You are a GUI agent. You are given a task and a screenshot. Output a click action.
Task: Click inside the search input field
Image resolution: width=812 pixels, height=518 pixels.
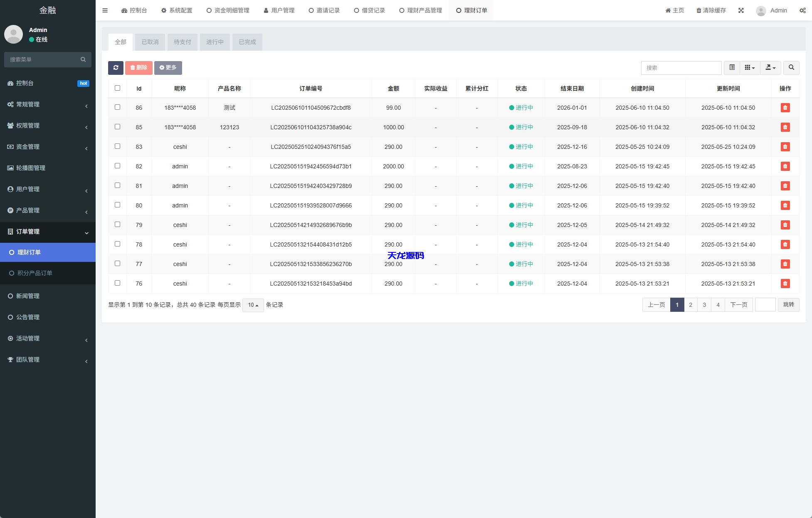tap(681, 68)
